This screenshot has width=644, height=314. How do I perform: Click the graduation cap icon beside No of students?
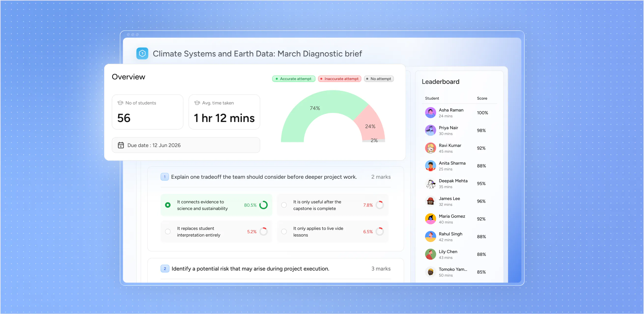[x=120, y=103]
